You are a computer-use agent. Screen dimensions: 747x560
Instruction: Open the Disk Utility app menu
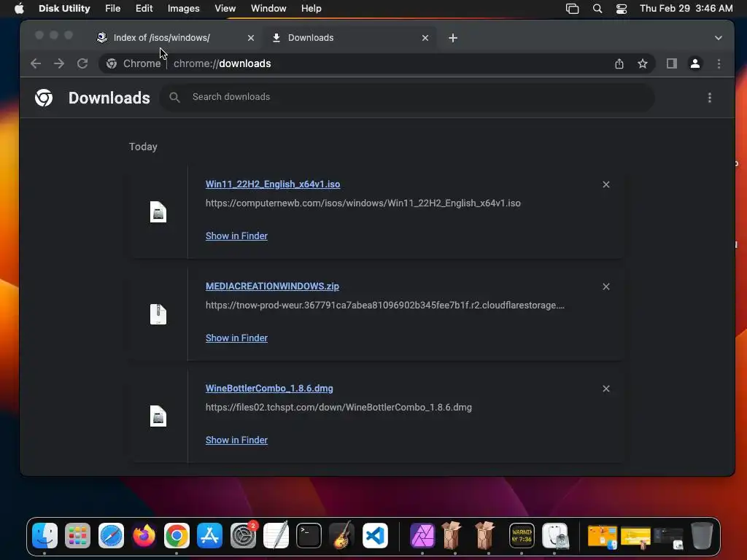(64, 9)
